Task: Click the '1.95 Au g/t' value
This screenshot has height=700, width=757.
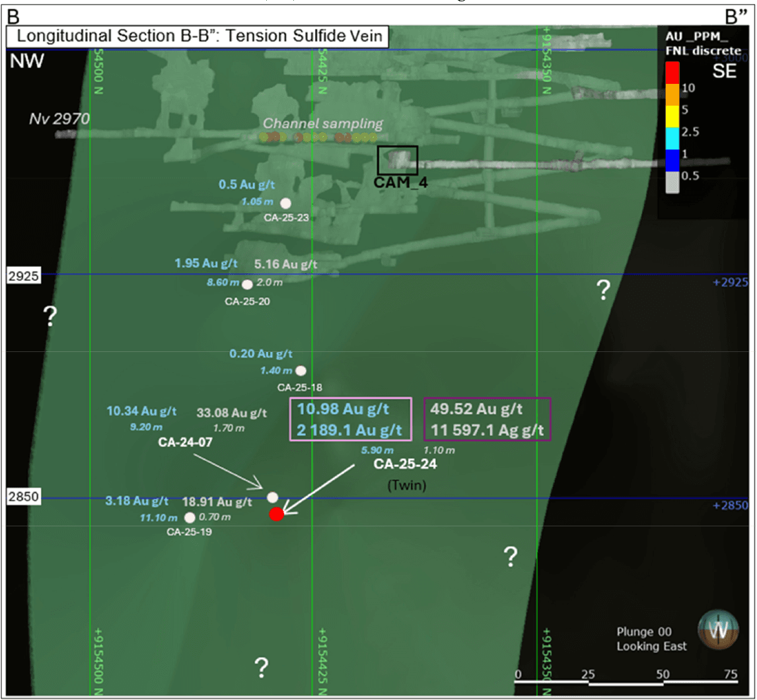Action: (x=206, y=263)
